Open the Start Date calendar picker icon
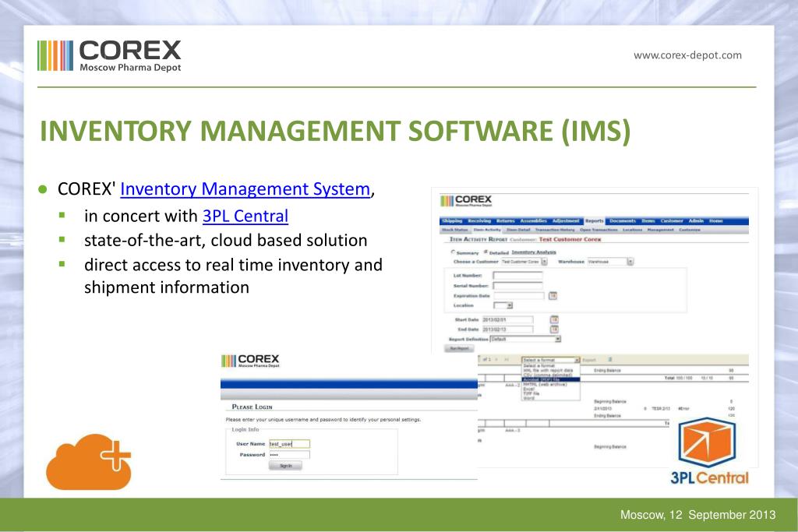Image resolution: width=798 pixels, height=532 pixels. click(554, 319)
